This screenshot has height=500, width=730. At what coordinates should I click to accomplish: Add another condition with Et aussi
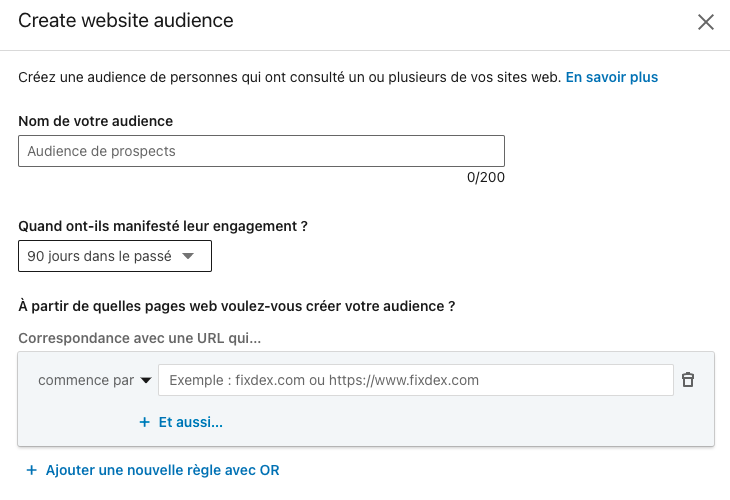click(x=190, y=422)
